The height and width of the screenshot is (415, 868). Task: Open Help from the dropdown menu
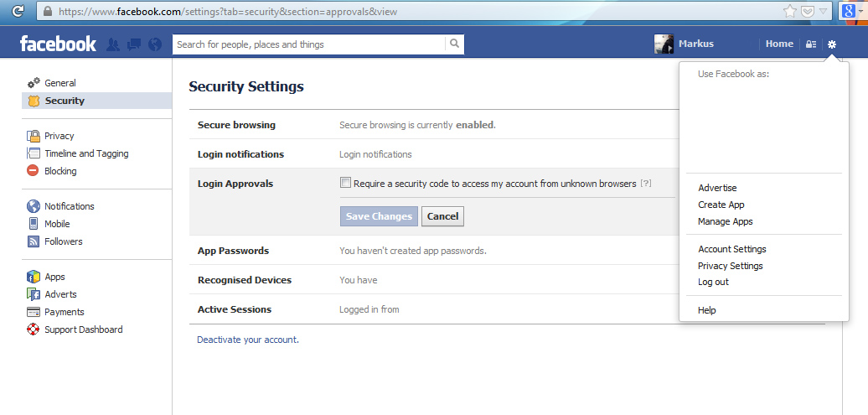707,310
